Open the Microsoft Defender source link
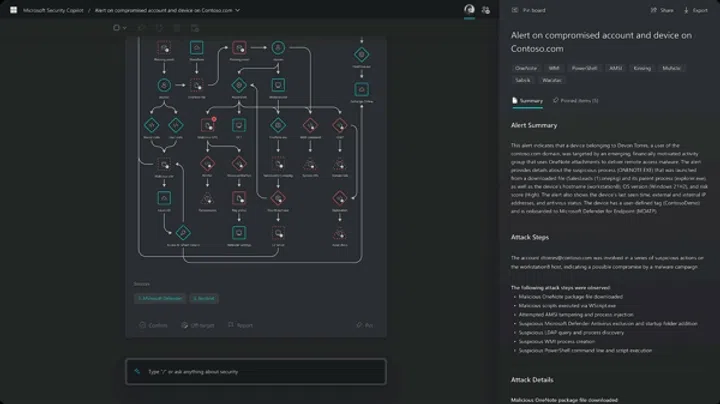Screen dimensions: 720x404 point(159,298)
